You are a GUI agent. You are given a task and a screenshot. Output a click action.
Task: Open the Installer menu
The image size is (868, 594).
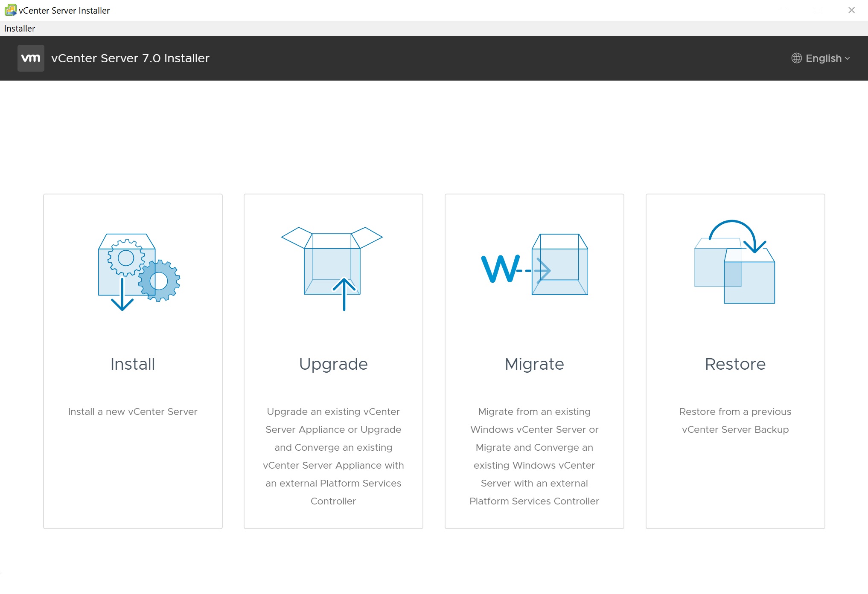pos(20,29)
